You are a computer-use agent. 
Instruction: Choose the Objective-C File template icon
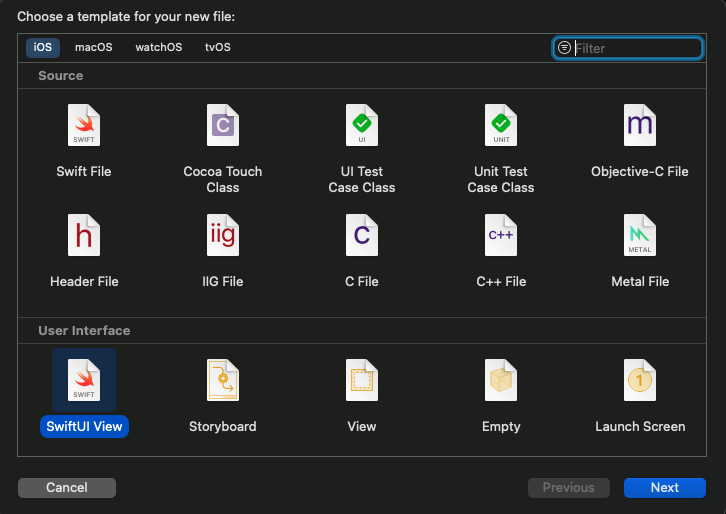[639, 125]
